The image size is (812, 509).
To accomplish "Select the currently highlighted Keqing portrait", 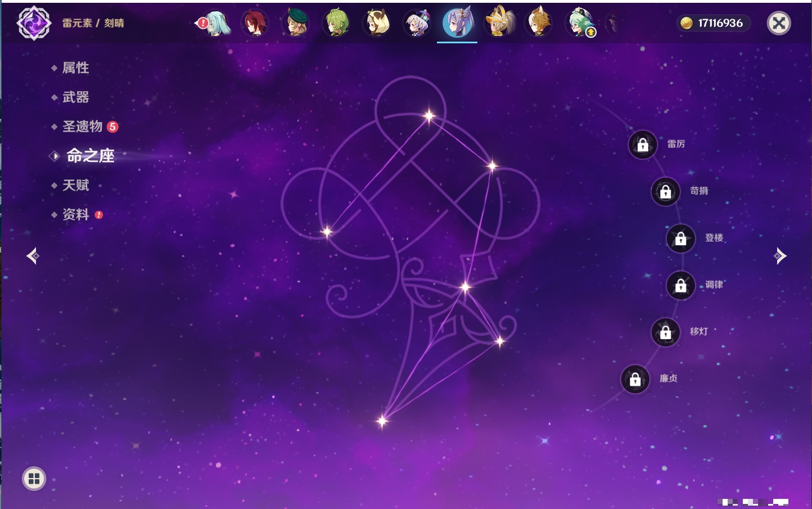I will (x=457, y=22).
